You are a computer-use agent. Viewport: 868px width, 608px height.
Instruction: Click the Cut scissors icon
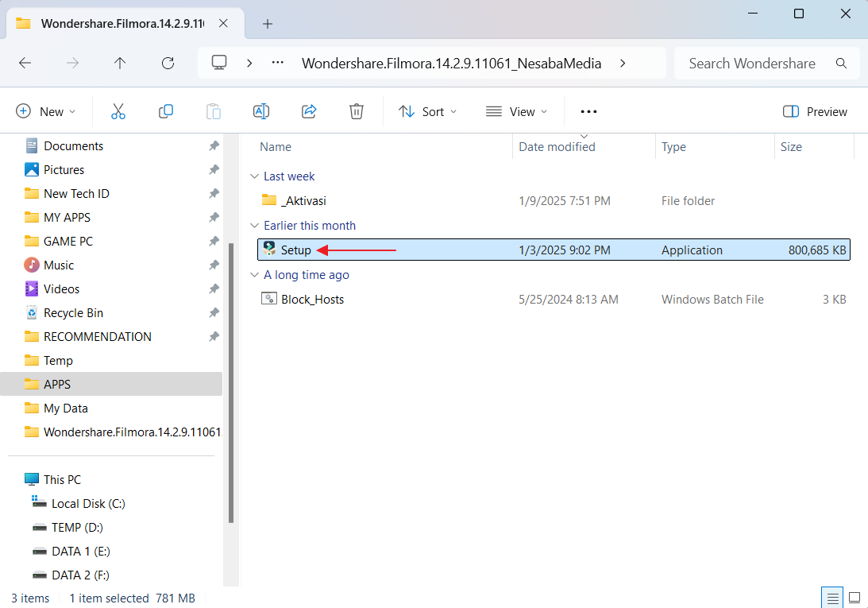(x=118, y=112)
